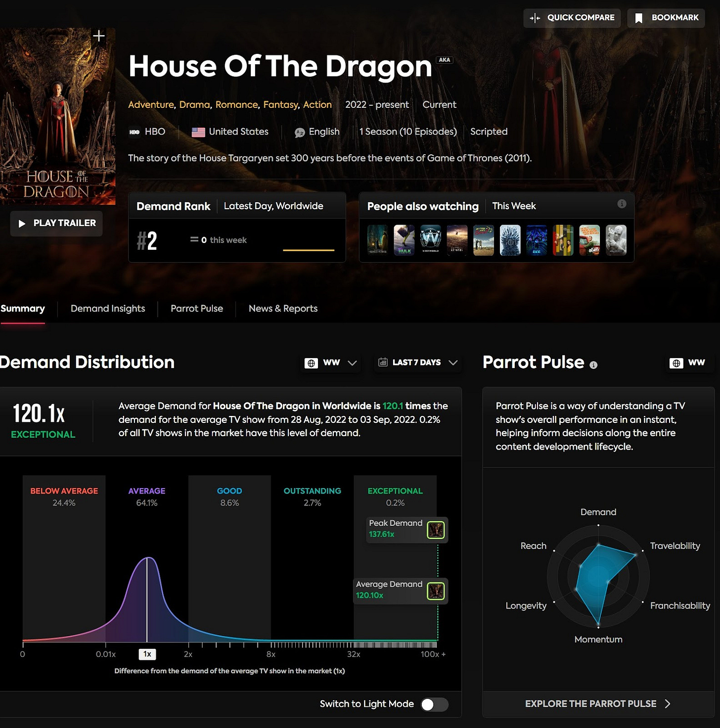
Task: Click the #2 demand rank value
Action: (147, 241)
